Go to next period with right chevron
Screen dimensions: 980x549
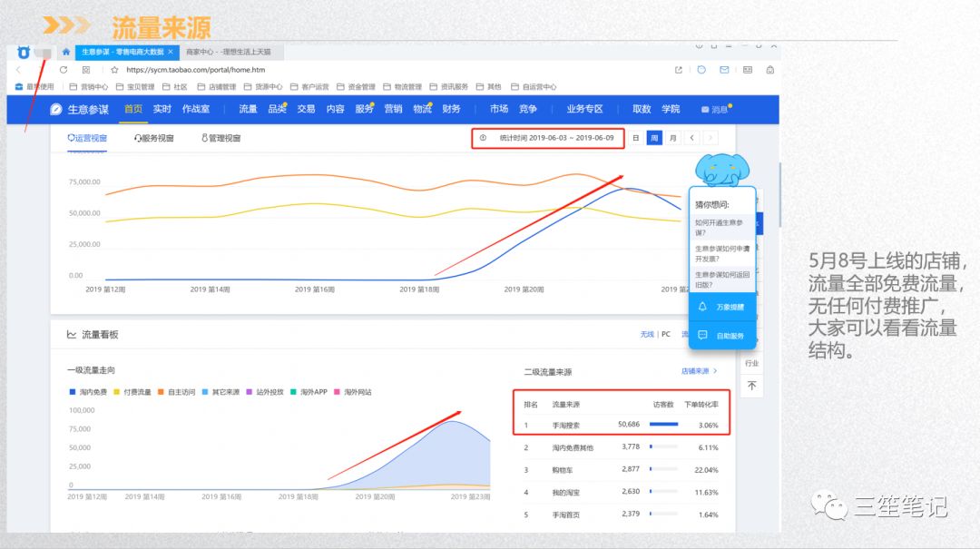point(710,138)
